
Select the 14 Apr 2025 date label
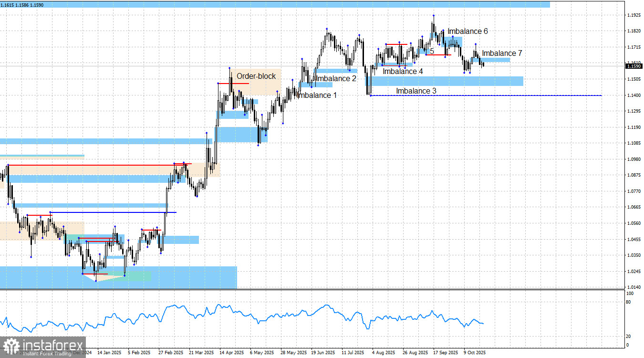[231, 353]
